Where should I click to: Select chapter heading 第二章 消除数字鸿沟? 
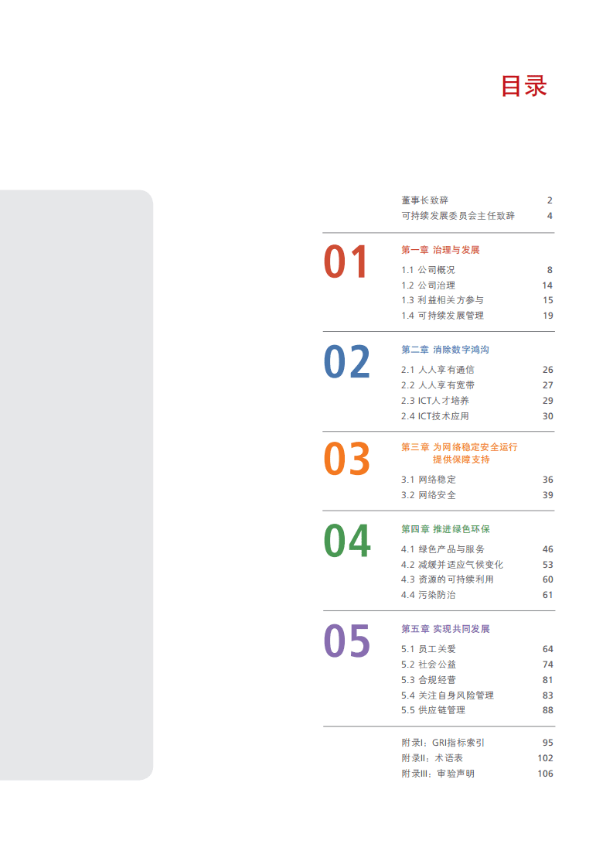pos(445,350)
